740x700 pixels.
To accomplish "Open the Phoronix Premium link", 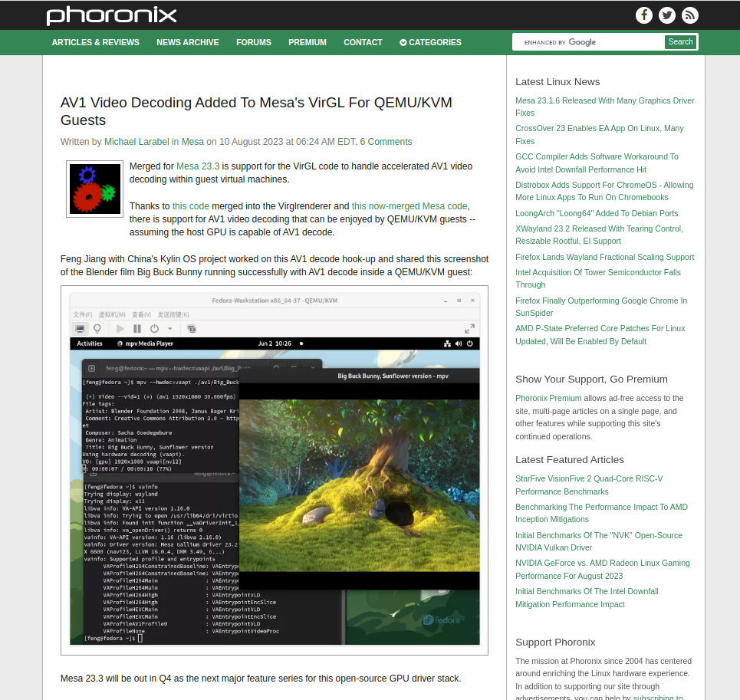I will pyautogui.click(x=548, y=398).
